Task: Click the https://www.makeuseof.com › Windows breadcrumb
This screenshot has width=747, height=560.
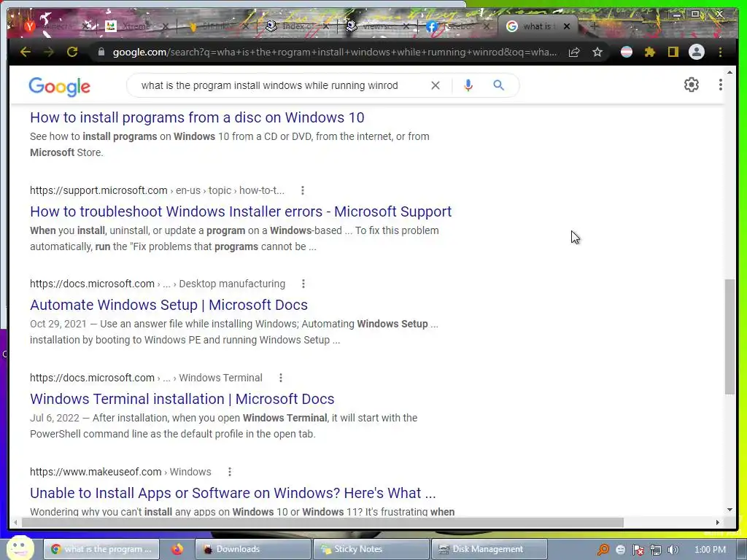Action: (120, 472)
